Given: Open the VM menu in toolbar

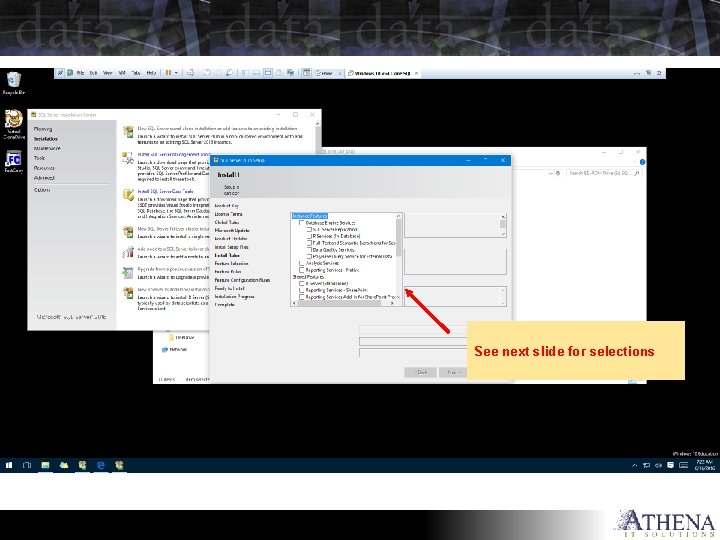Looking at the screenshot, I should point(122,73).
